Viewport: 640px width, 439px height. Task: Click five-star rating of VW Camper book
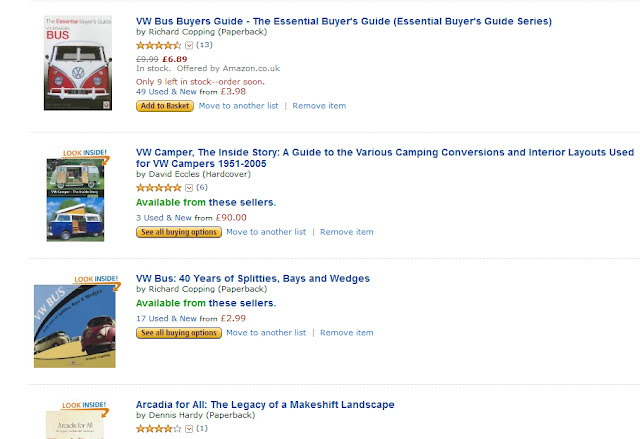click(x=158, y=188)
